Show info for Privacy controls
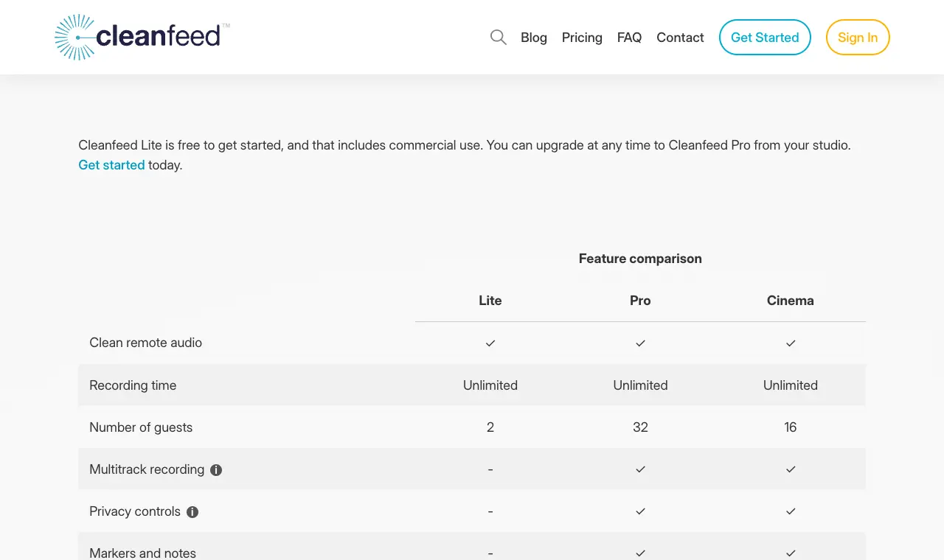Image resolution: width=944 pixels, height=560 pixels. [x=192, y=512]
